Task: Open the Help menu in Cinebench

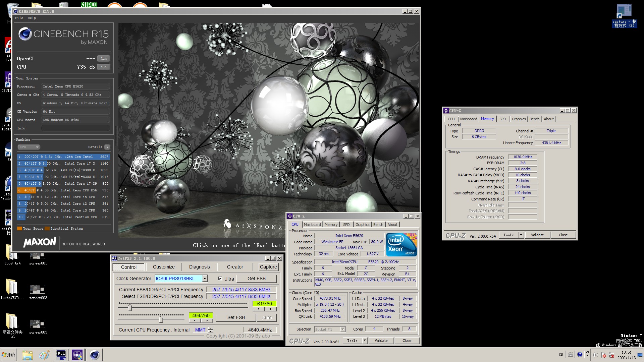Action: 32,18
